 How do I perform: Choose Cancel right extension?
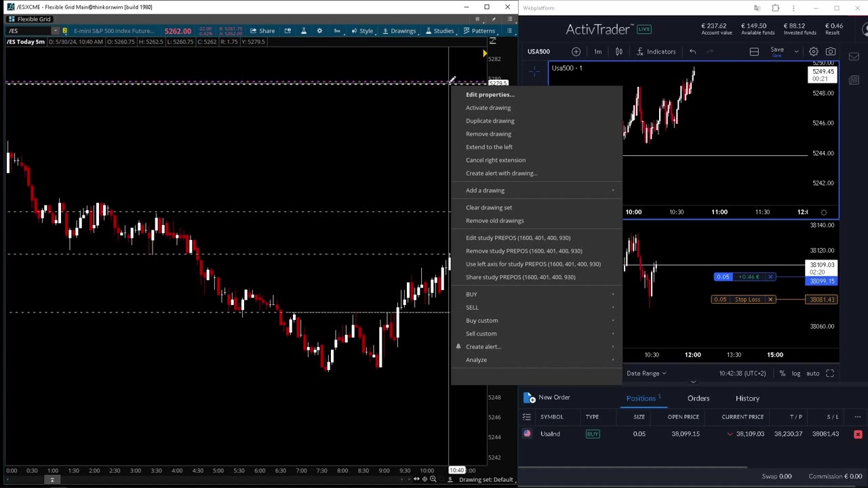496,160
